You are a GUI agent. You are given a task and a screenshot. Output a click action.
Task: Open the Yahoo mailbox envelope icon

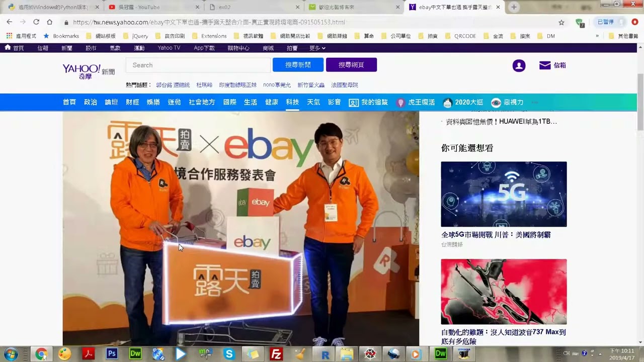[x=544, y=65]
